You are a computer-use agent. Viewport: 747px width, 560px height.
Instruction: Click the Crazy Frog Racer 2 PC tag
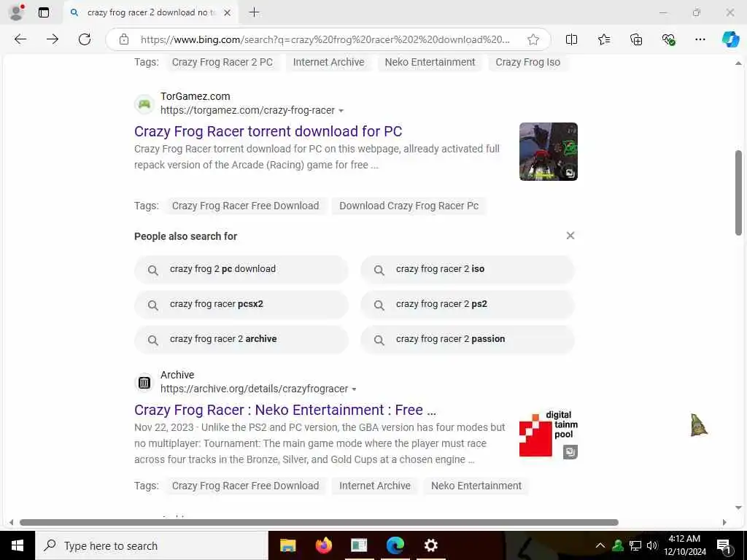click(x=222, y=63)
